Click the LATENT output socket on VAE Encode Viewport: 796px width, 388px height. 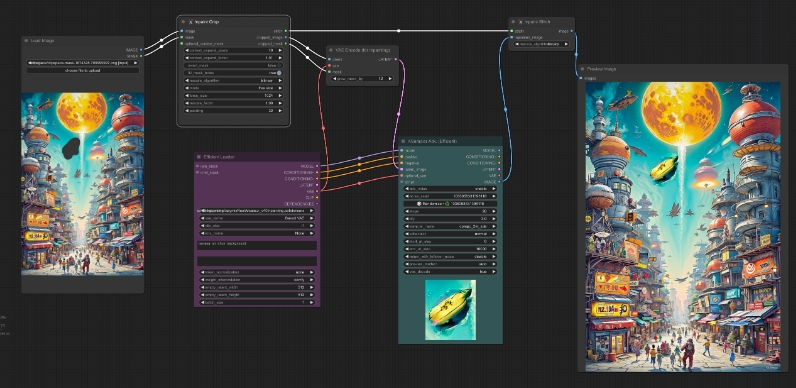[395, 59]
